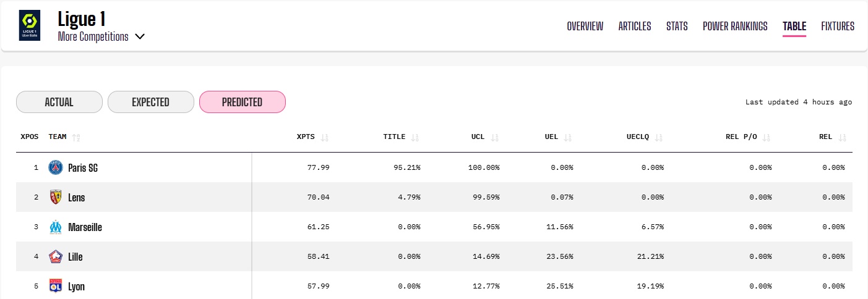Open the Marseille team link
Viewport: 868px width, 299px height.
pyautogui.click(x=85, y=227)
